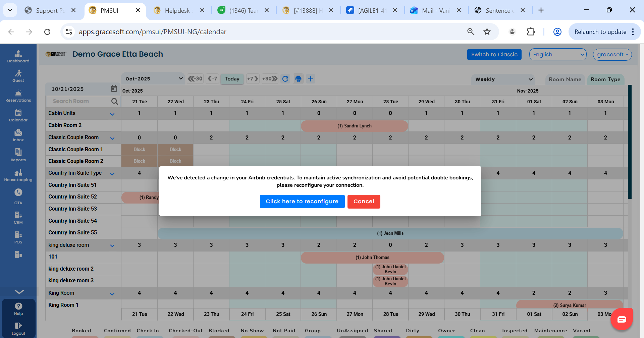Open Inbox in sidebar
Viewport: 644px width, 338px height.
pos(18,135)
